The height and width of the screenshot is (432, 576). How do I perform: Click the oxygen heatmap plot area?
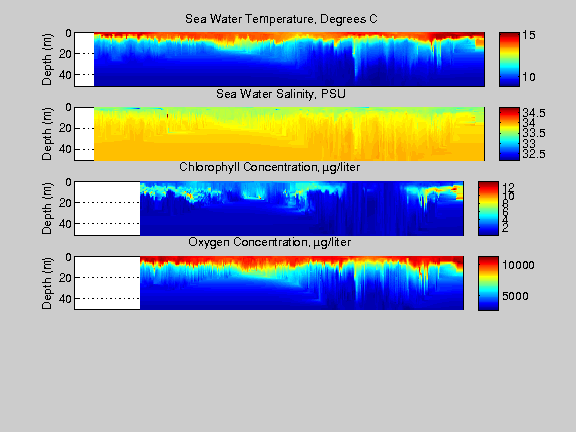(269, 283)
